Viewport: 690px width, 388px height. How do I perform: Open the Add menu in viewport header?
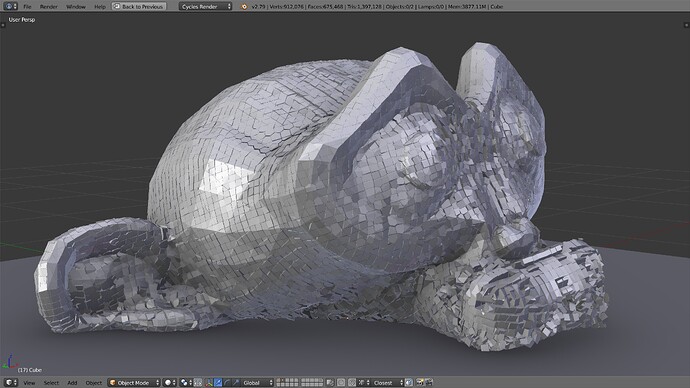pos(72,383)
